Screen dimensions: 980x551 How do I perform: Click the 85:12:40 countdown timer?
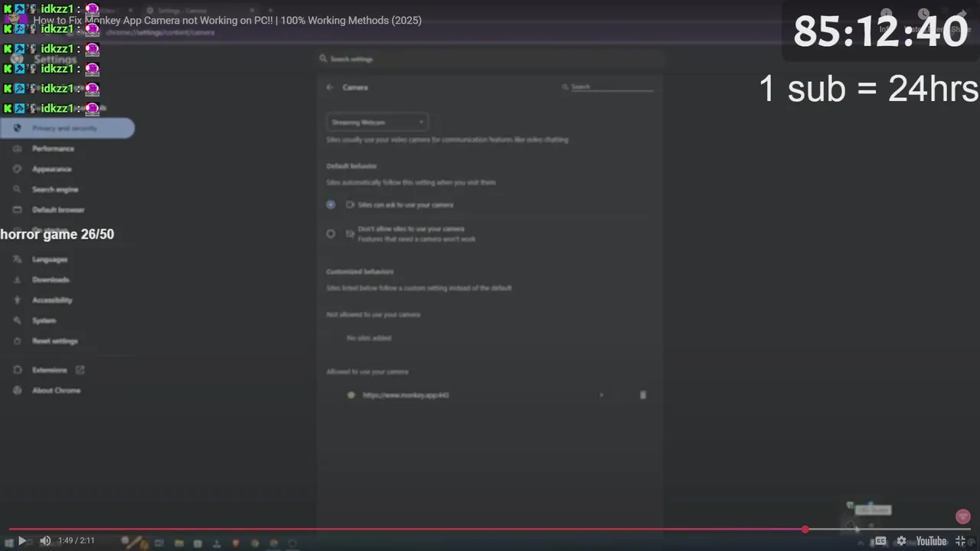[x=880, y=32]
